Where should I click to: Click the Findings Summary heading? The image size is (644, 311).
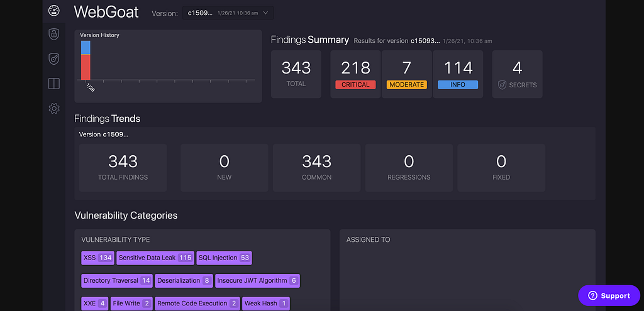click(x=310, y=40)
